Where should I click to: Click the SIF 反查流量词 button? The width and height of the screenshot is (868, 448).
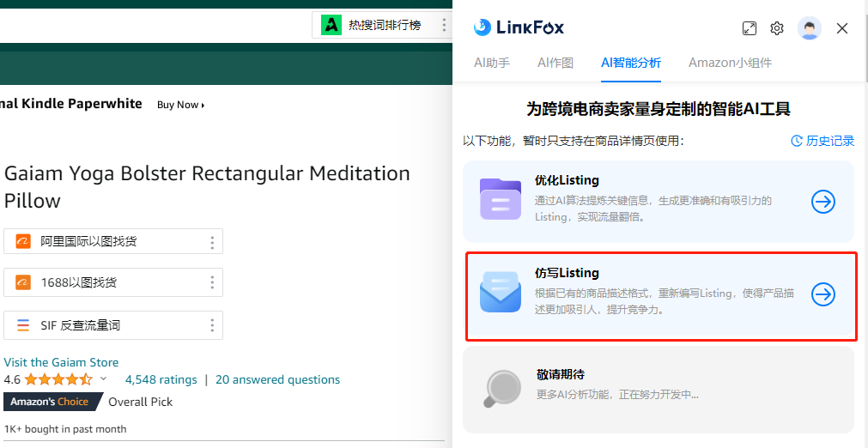[x=113, y=325]
